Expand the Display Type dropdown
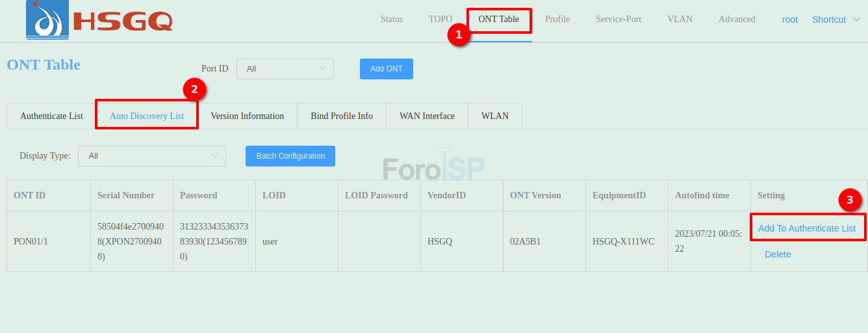868x333 pixels. pos(151,156)
